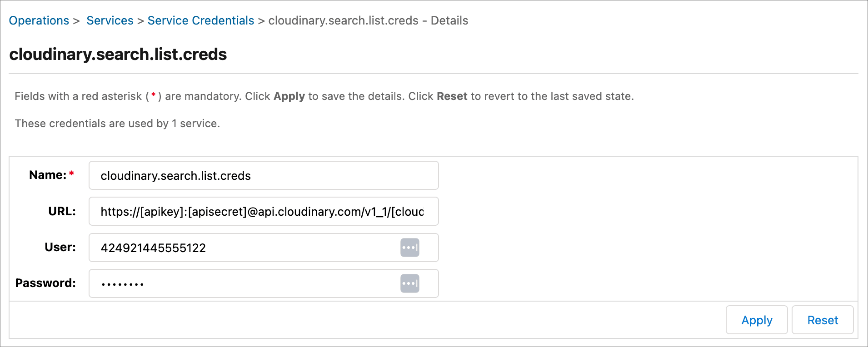
Task: Click the Name label in the form
Action: point(47,174)
